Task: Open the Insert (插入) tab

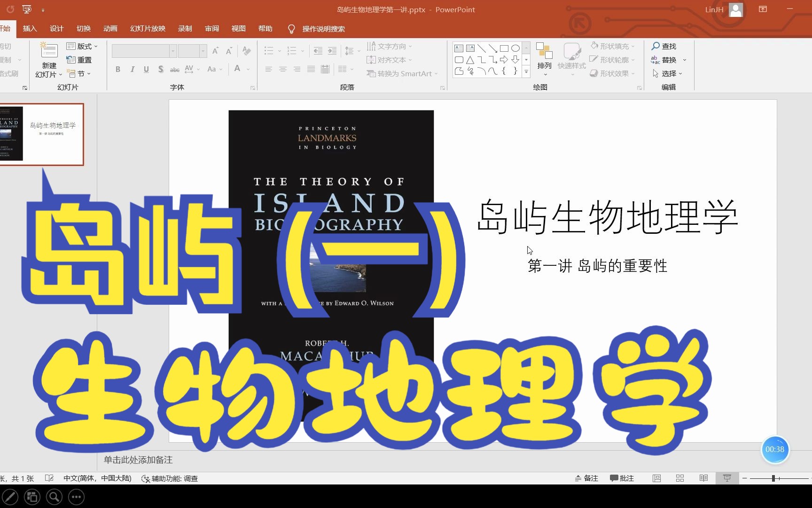Action: (30, 29)
